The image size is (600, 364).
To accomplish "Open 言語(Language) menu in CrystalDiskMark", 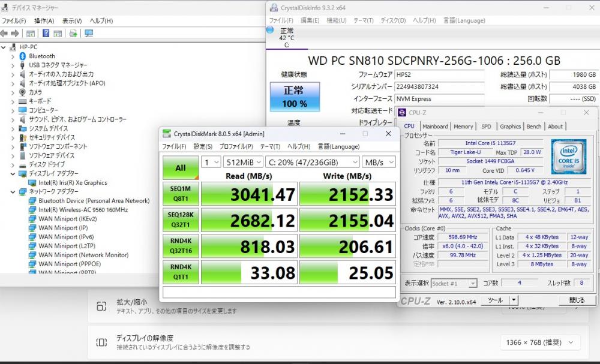I will pyautogui.click(x=338, y=146).
